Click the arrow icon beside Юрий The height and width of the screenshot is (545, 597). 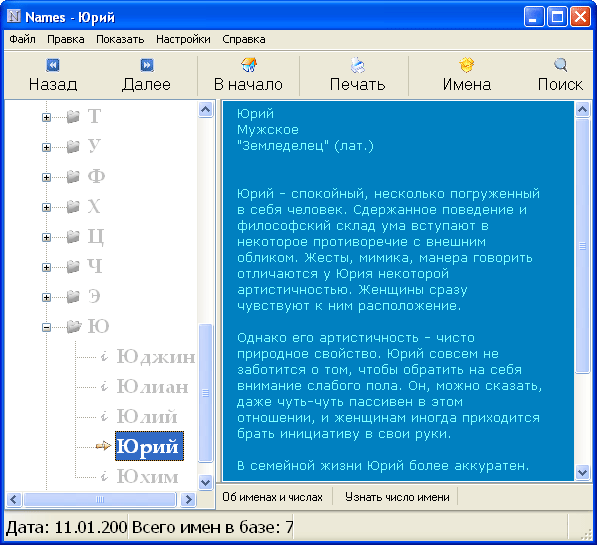(x=103, y=446)
